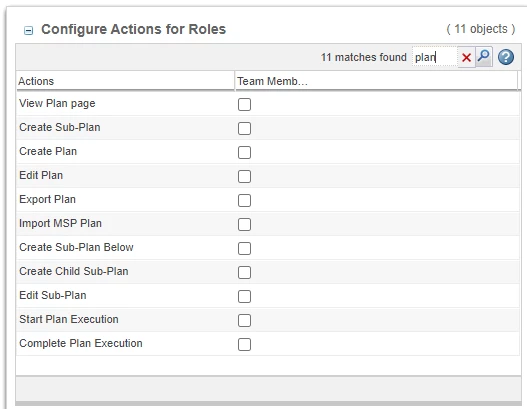Viewport: 527px width, 409px height.
Task: Select the 'Create Sub-Plan' action text
Action: coord(60,127)
